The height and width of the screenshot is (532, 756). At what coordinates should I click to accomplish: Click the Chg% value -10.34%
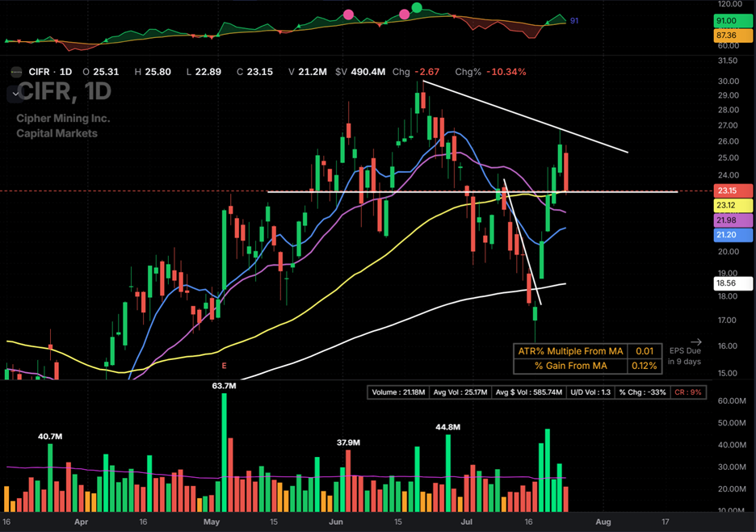tap(506, 72)
